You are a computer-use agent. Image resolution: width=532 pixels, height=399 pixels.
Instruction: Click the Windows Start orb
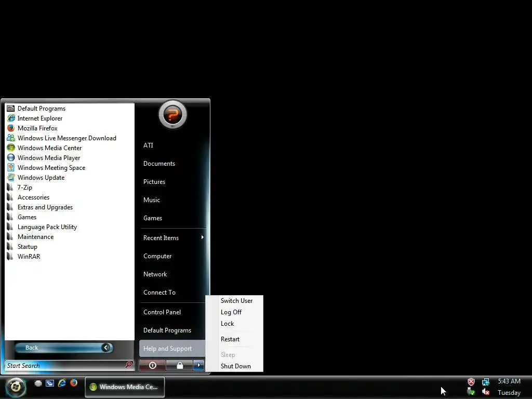(x=15, y=387)
